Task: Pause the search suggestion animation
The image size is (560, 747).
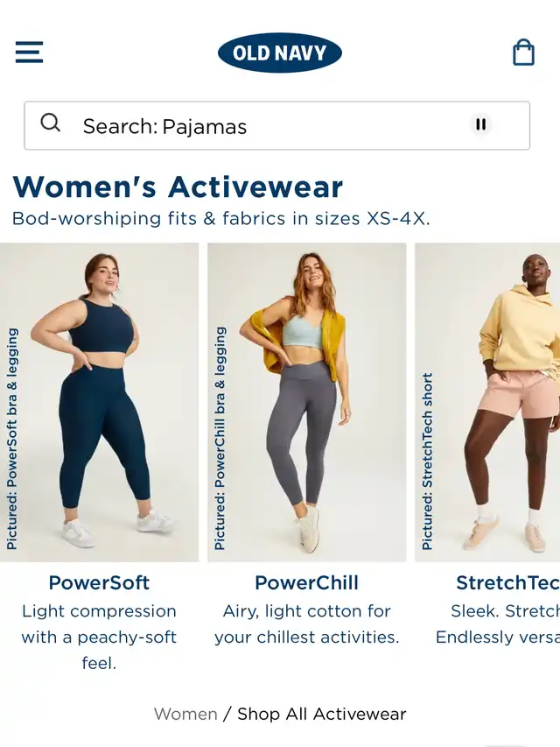Action: [x=481, y=124]
